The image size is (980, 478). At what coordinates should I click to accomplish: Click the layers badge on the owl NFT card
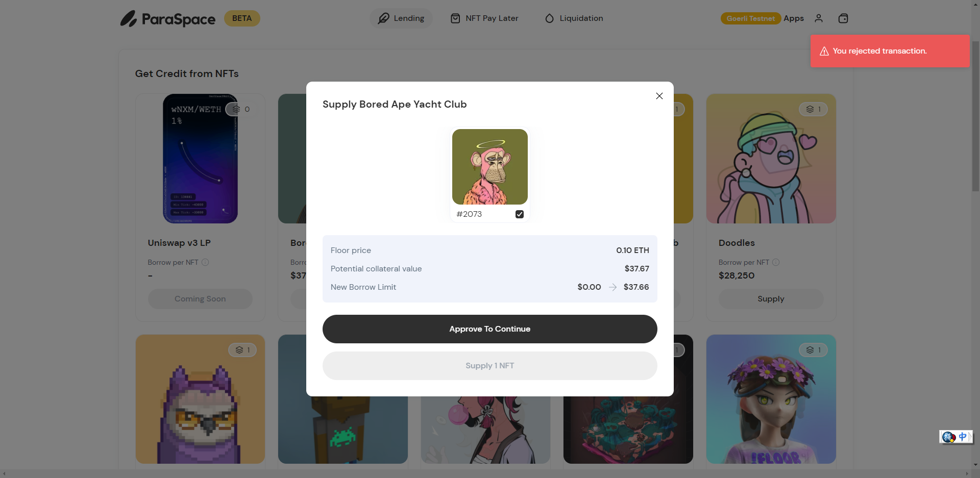point(242,350)
